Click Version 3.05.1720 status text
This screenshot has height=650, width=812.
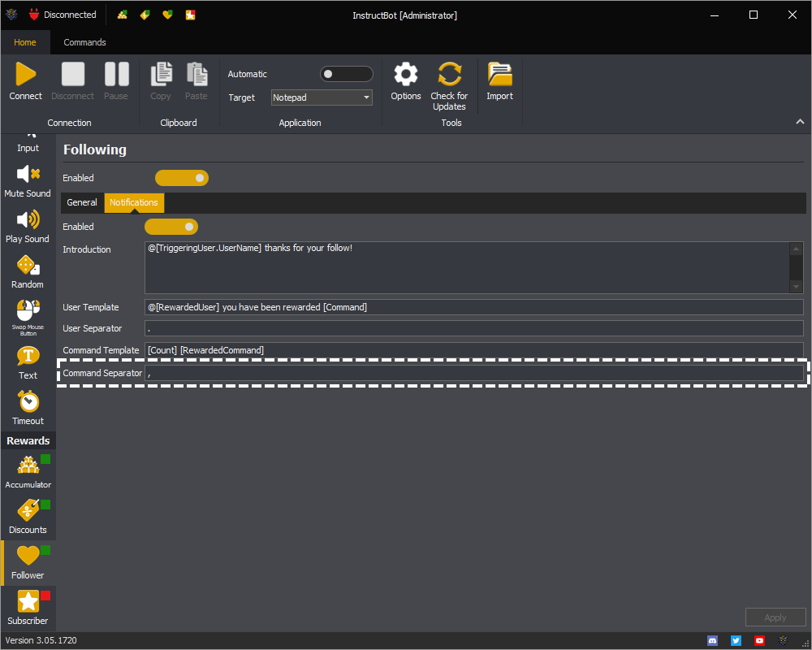41,641
